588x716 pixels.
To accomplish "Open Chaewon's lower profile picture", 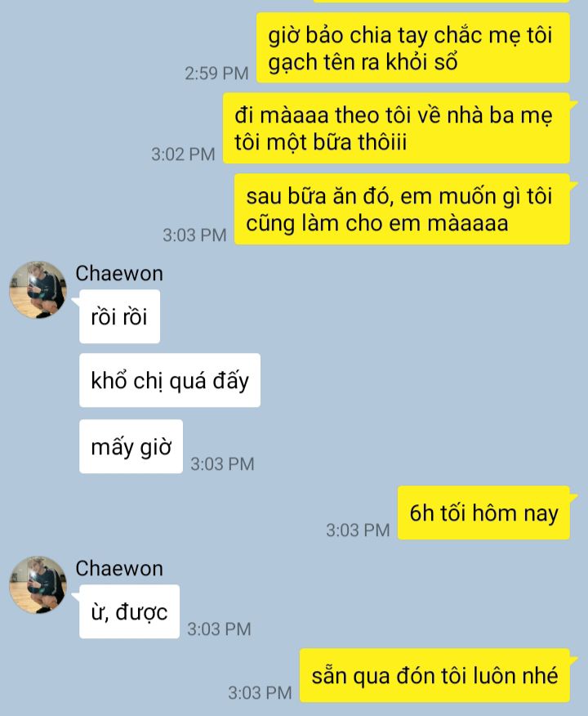I will coord(38,584).
